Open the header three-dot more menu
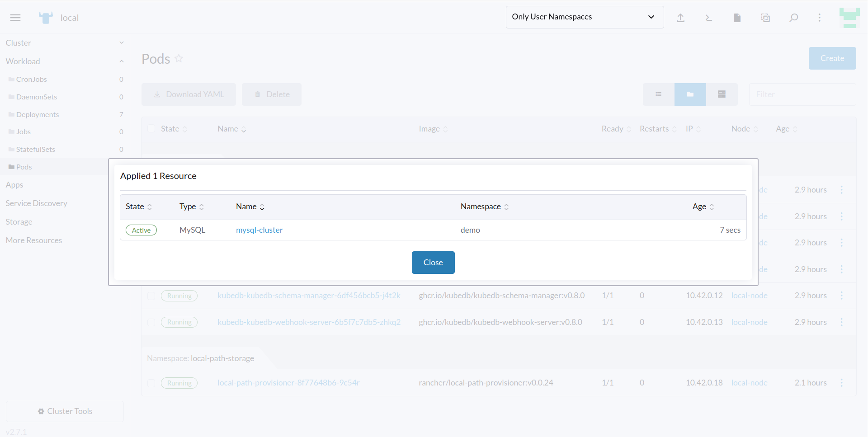 point(819,18)
